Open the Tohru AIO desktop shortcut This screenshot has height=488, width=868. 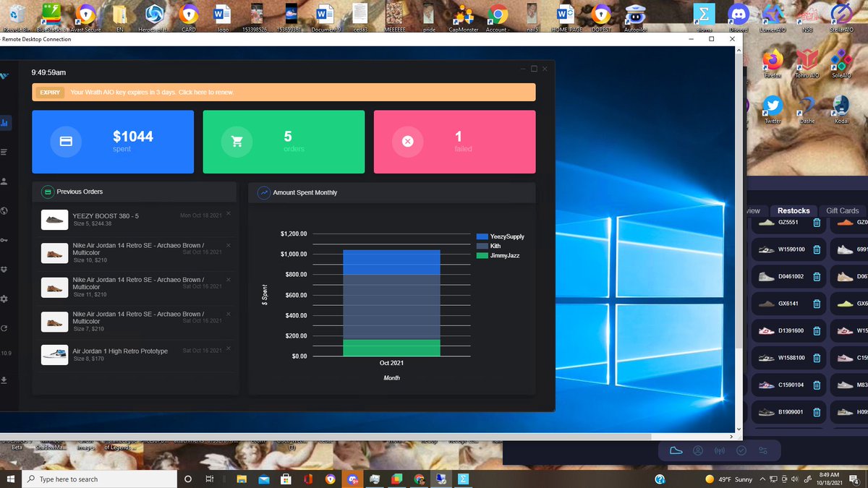[807, 64]
